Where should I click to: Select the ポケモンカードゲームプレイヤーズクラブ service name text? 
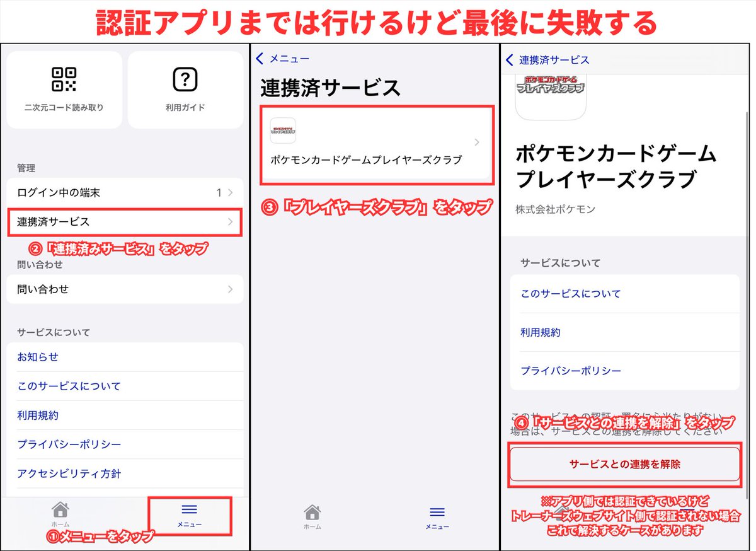click(366, 160)
